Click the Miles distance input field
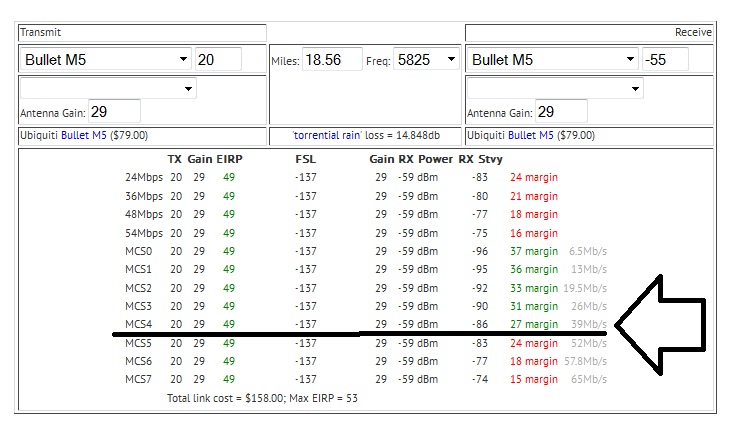737x426 pixels. point(332,60)
